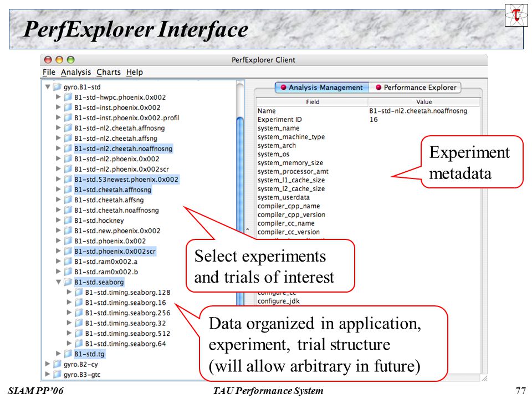
Task: Expand the B1-std.tg experiment
Action: 58,354
